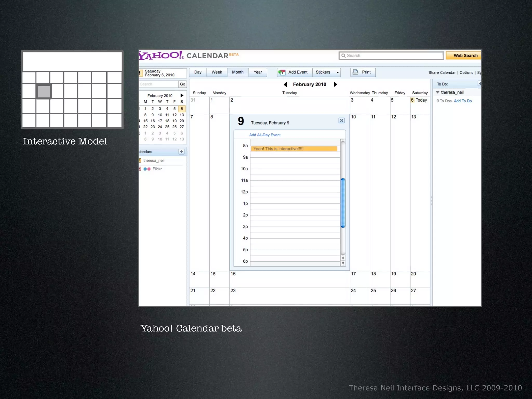
Task: Click the February 22 cell in month grid
Action: [219, 296]
